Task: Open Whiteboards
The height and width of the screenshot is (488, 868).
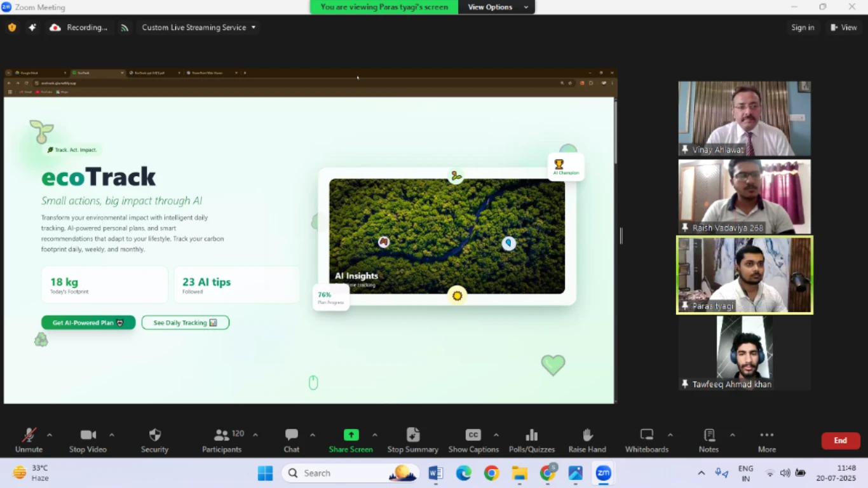Action: pos(646,435)
